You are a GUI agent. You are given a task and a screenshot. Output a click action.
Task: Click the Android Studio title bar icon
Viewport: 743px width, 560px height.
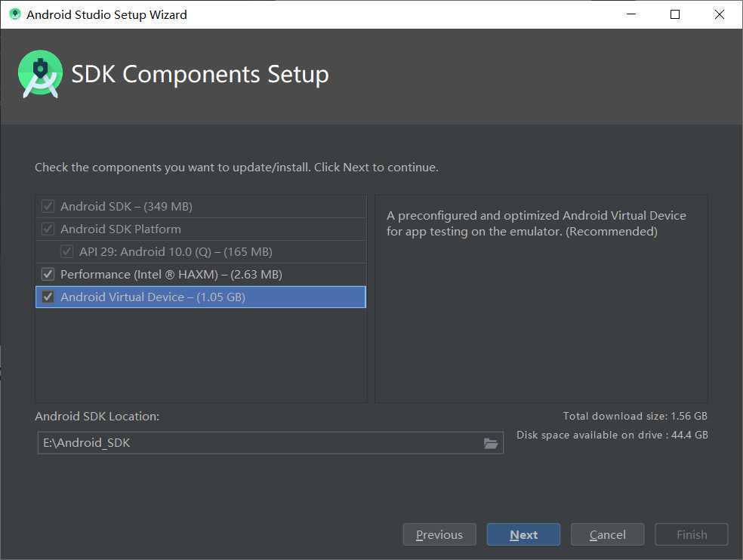15,14
